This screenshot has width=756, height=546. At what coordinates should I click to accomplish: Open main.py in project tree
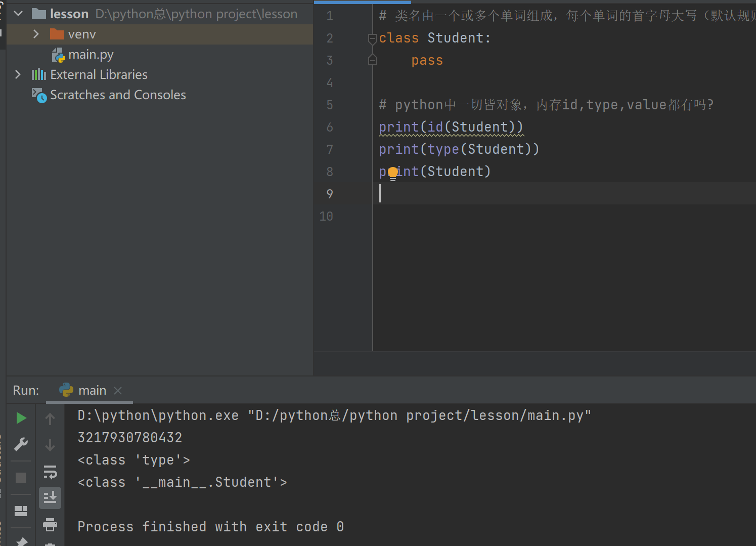(91, 55)
